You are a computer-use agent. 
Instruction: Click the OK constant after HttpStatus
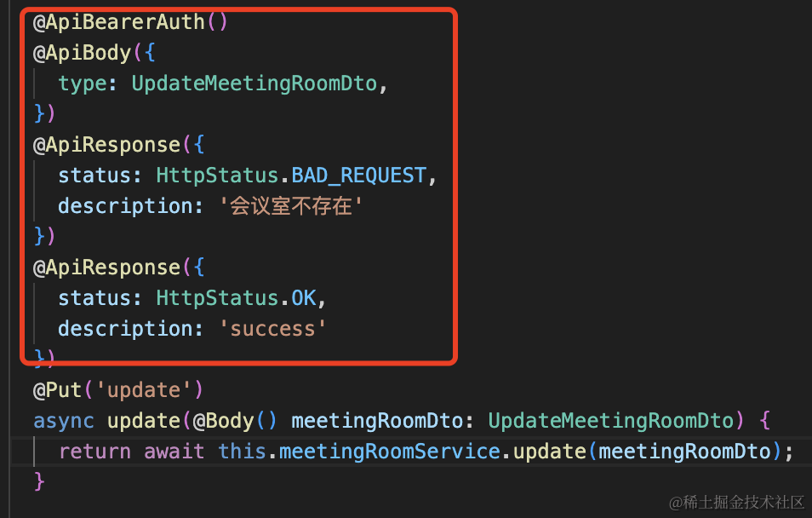click(x=303, y=298)
